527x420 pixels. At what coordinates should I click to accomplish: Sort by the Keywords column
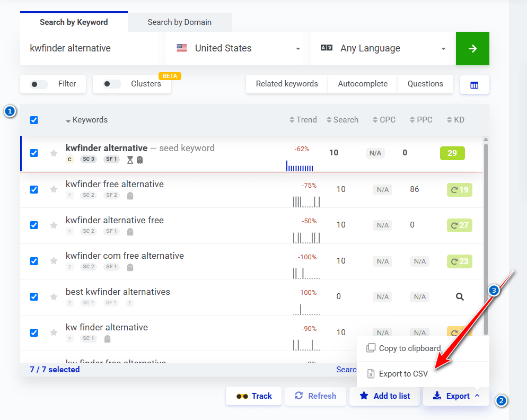coord(87,120)
